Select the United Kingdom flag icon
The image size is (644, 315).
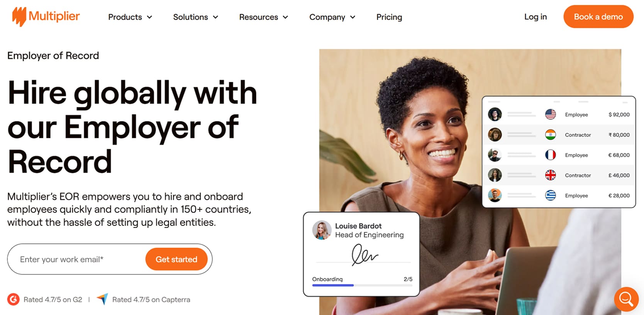point(550,175)
